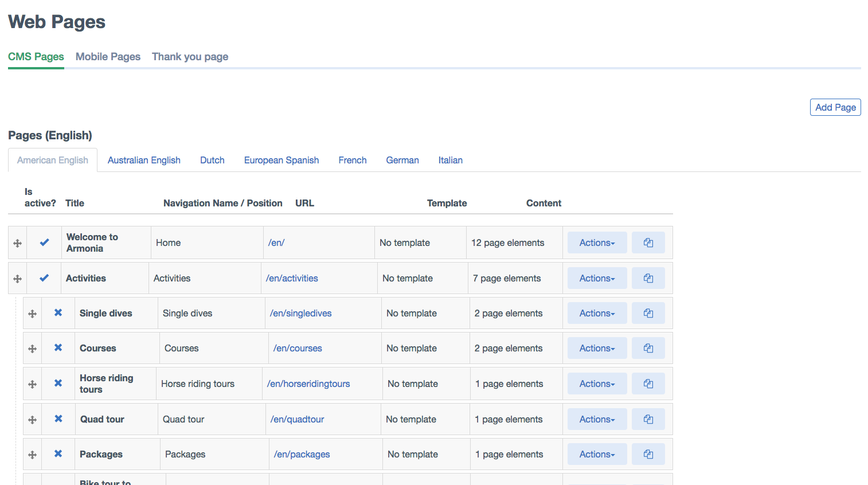868x485 pixels.
Task: Open the /en/horseridingtours URL link
Action: (308, 384)
